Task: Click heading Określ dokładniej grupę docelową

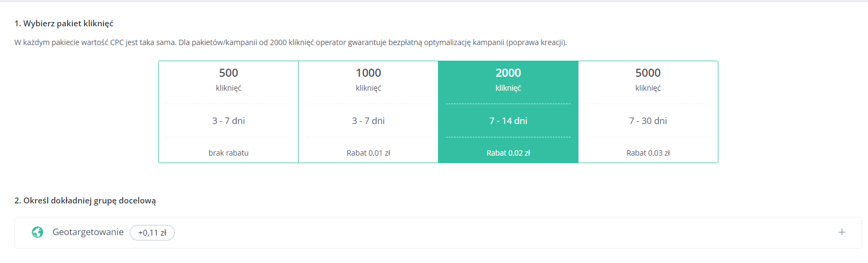Action: click(x=85, y=201)
